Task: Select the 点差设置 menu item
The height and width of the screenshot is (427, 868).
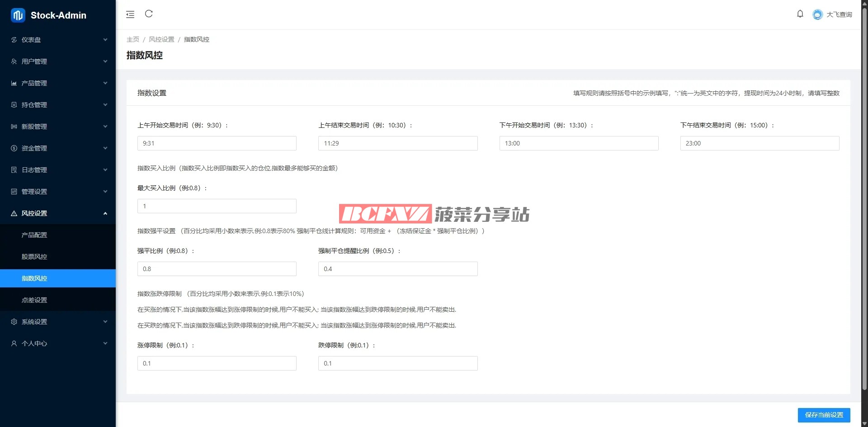Action: (34, 300)
